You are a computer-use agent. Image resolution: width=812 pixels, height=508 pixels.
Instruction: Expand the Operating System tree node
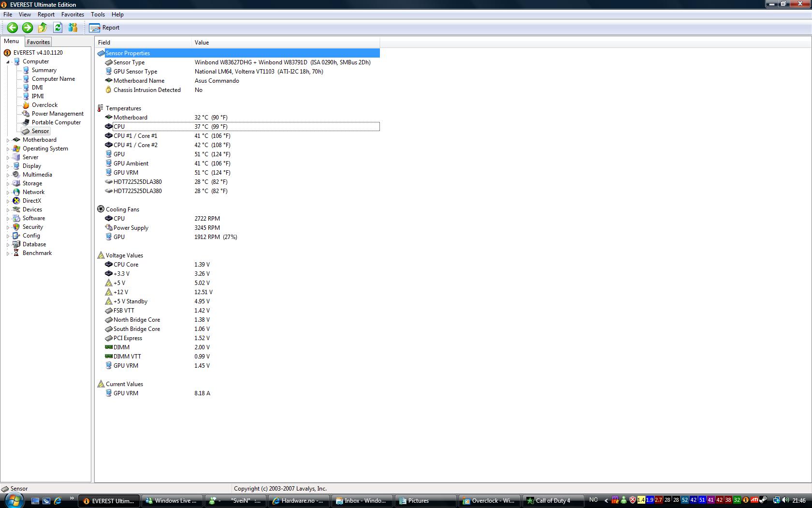[x=8, y=149]
